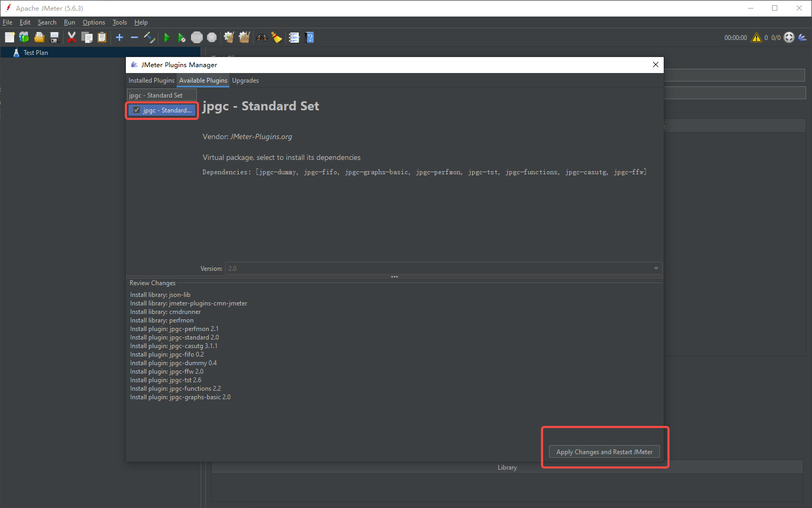
Task: Click 'Install library: jmeter-plugins-cmn-jmeter' line
Action: [189, 303]
